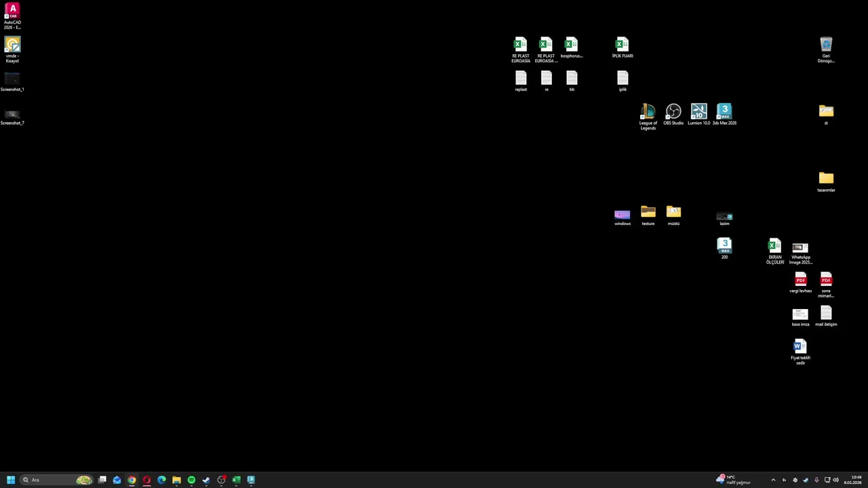Click the SteelSeries tray icon

795,480
